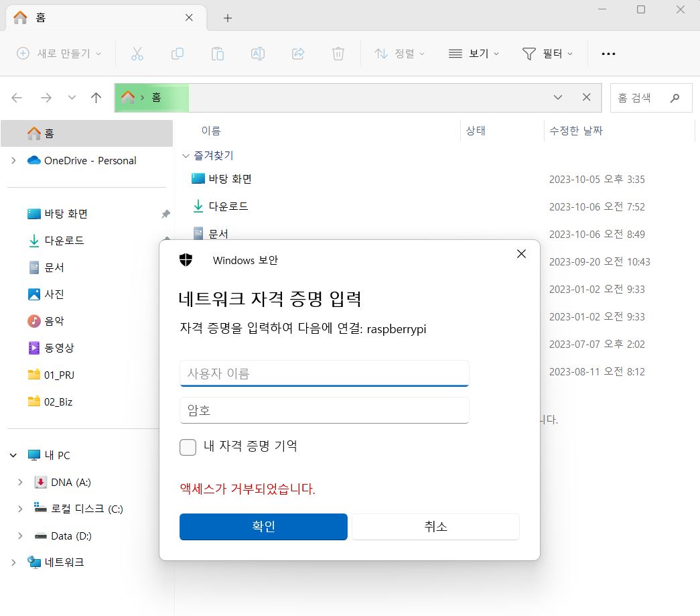The width and height of the screenshot is (700, 616).
Task: Expand Data (D:) drive node
Action: (x=21, y=536)
